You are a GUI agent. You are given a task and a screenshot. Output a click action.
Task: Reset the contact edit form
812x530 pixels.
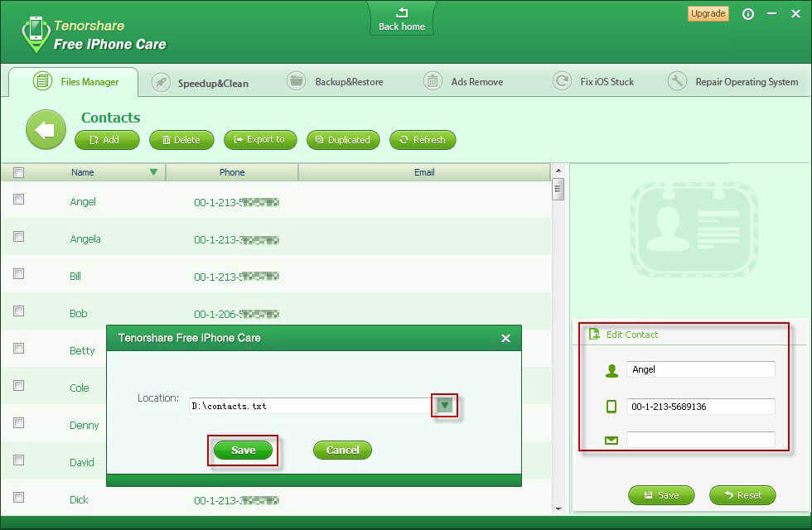click(x=742, y=495)
